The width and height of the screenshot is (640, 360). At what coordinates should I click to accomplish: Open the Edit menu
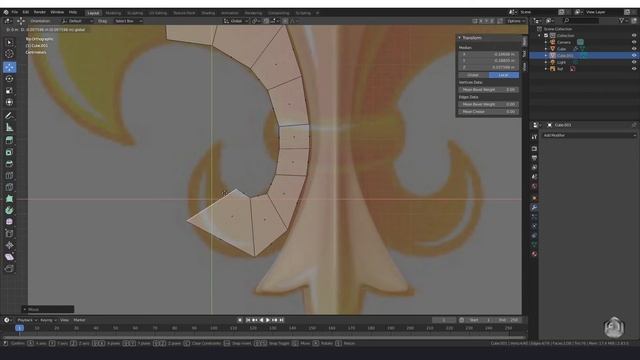click(x=26, y=12)
